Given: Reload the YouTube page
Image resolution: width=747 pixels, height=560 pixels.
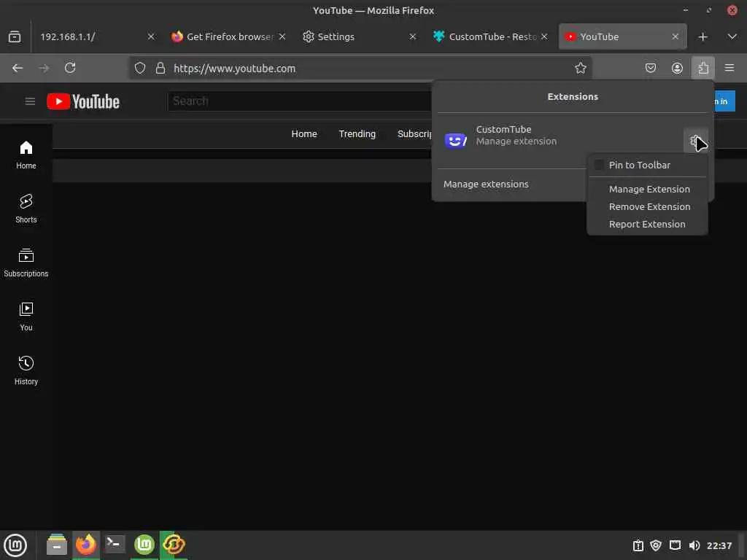Looking at the screenshot, I should pos(70,68).
